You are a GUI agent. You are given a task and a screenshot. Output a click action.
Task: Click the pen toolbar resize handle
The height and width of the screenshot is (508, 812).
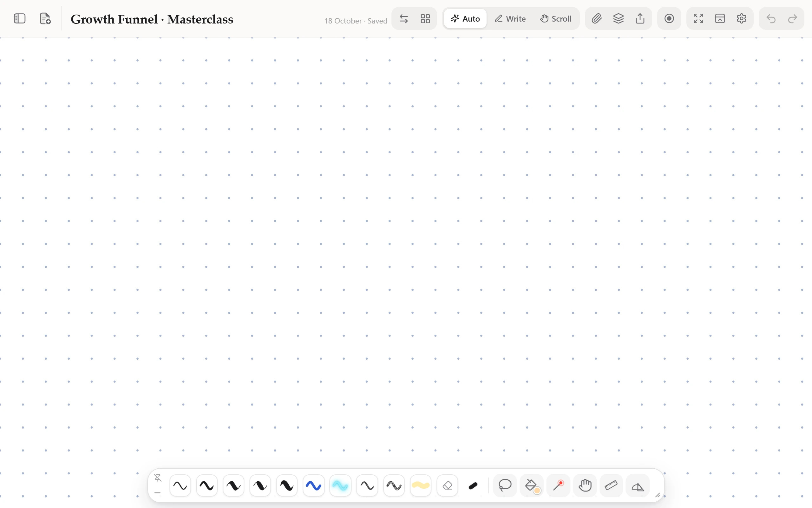[x=658, y=495]
